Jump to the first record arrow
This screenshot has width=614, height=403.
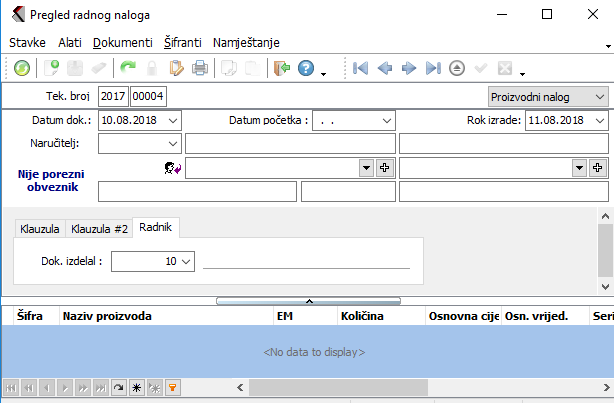360,69
